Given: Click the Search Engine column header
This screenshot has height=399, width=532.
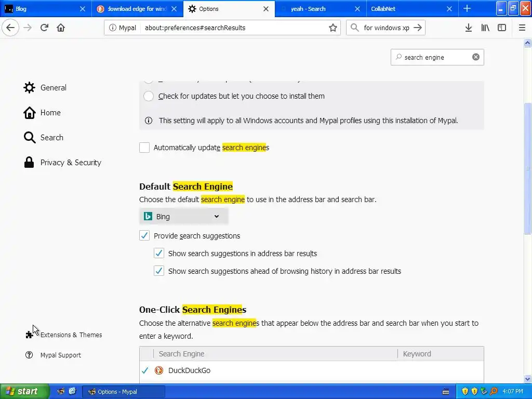Looking at the screenshot, I should (275, 354).
